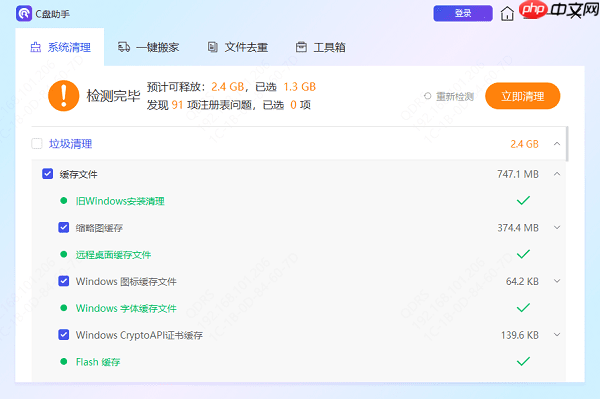This screenshot has height=399, width=600.
Task: Click green dot beside Flash 缓存
Action: [64, 361]
